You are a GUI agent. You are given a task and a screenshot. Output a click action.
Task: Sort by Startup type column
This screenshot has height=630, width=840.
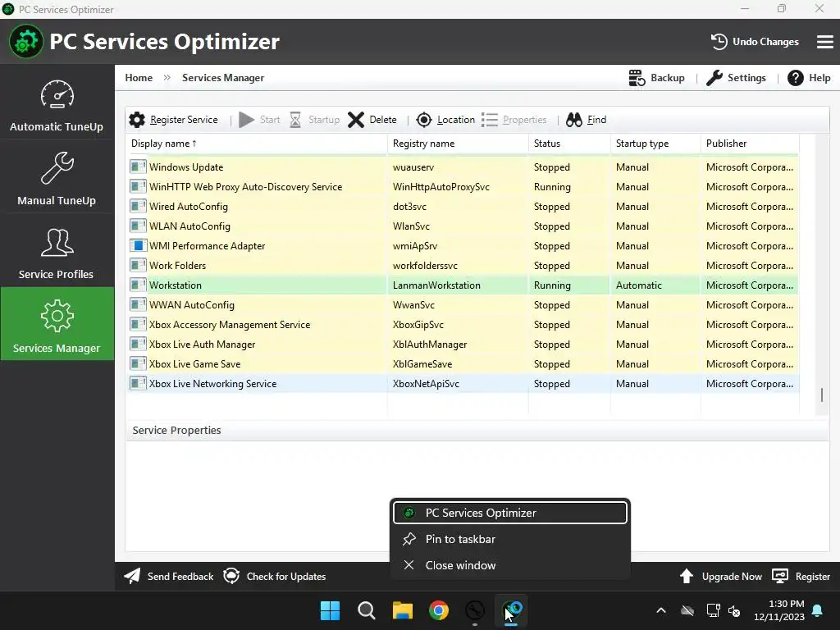pyautogui.click(x=655, y=144)
